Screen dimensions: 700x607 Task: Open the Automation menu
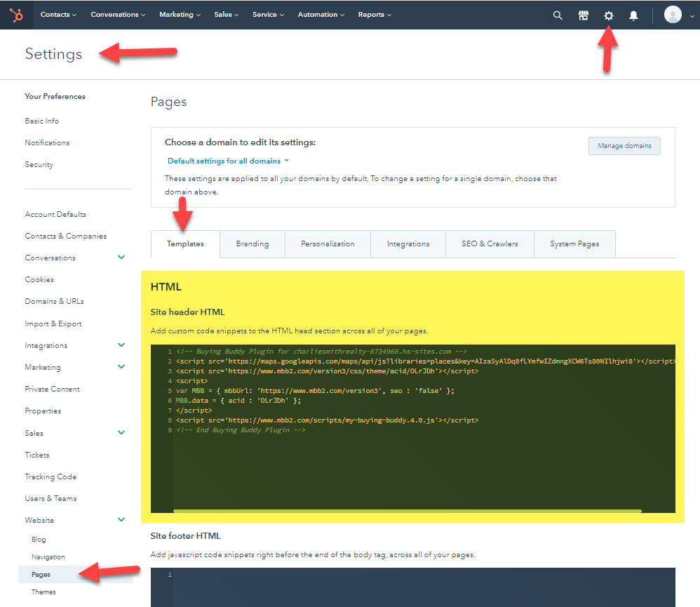(321, 15)
